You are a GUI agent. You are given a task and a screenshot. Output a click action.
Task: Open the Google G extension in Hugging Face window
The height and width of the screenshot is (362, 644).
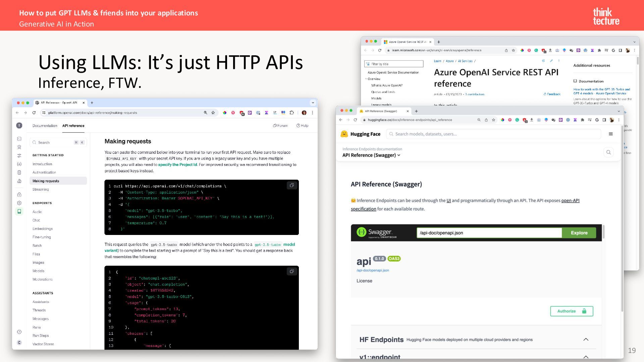597,120
